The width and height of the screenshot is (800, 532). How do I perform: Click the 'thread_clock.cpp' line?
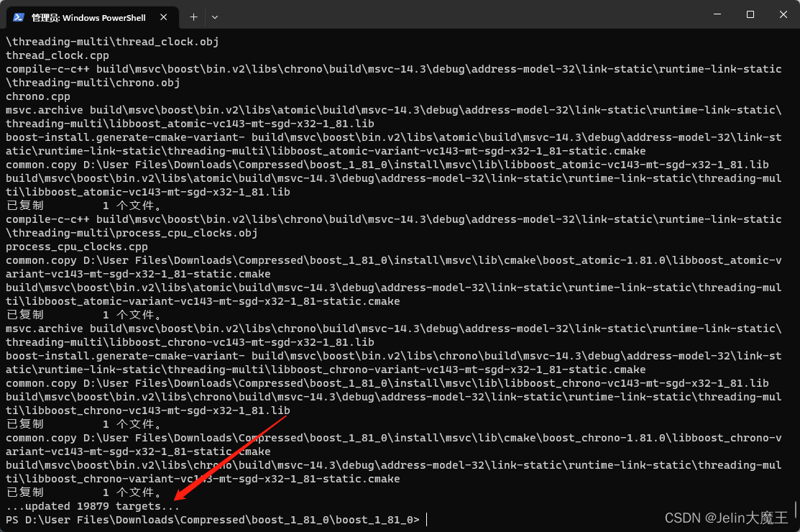(x=58, y=55)
